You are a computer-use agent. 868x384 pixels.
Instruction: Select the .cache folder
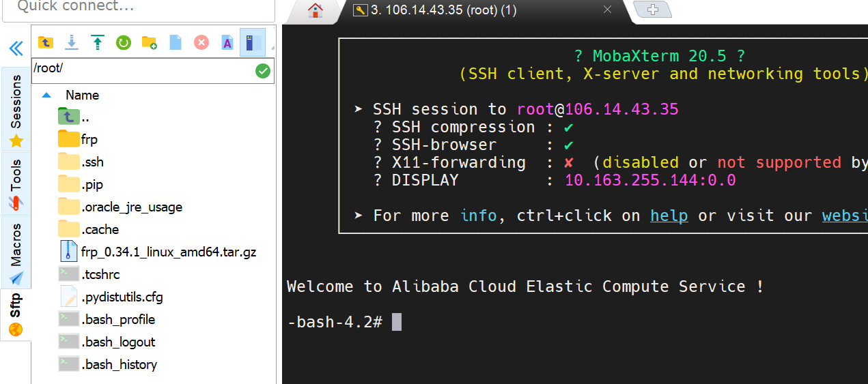point(88,229)
